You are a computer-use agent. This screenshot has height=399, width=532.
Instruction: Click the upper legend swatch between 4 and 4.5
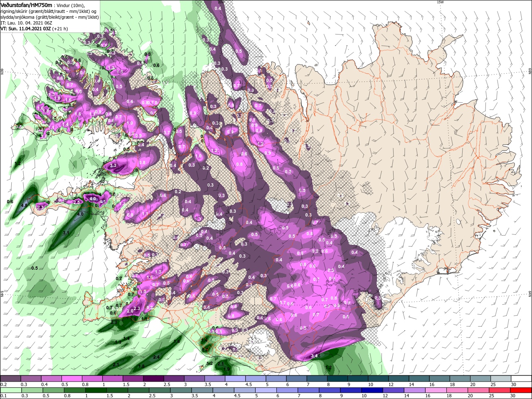tap(234, 379)
